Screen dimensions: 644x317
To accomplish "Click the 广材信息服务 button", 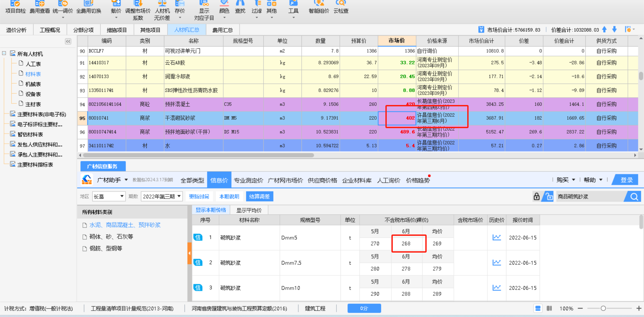I will coord(103,166).
